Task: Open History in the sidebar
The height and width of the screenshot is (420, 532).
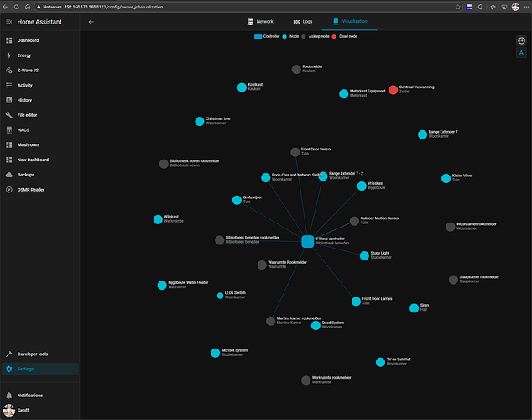Action: 40,100
